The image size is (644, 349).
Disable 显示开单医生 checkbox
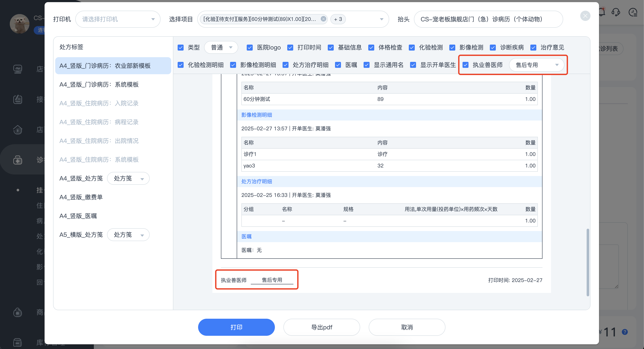coord(413,65)
